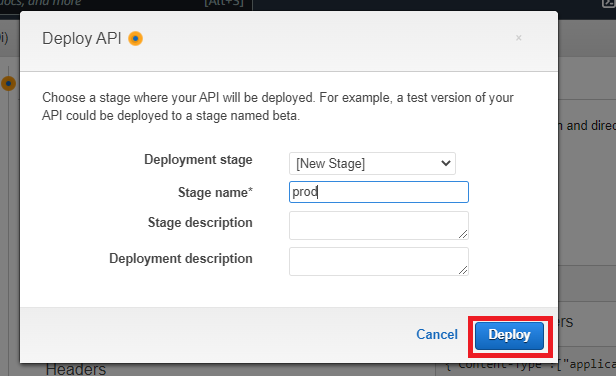Click the Cancel link
This screenshot has width=616, height=376.
tap(437, 334)
